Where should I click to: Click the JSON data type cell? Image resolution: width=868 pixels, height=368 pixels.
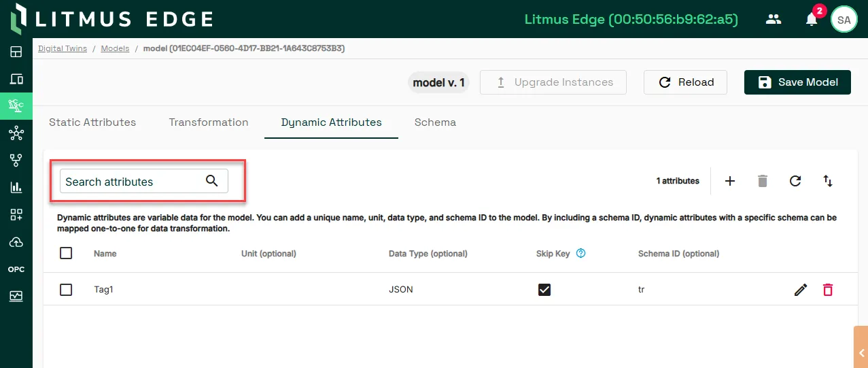[401, 290]
